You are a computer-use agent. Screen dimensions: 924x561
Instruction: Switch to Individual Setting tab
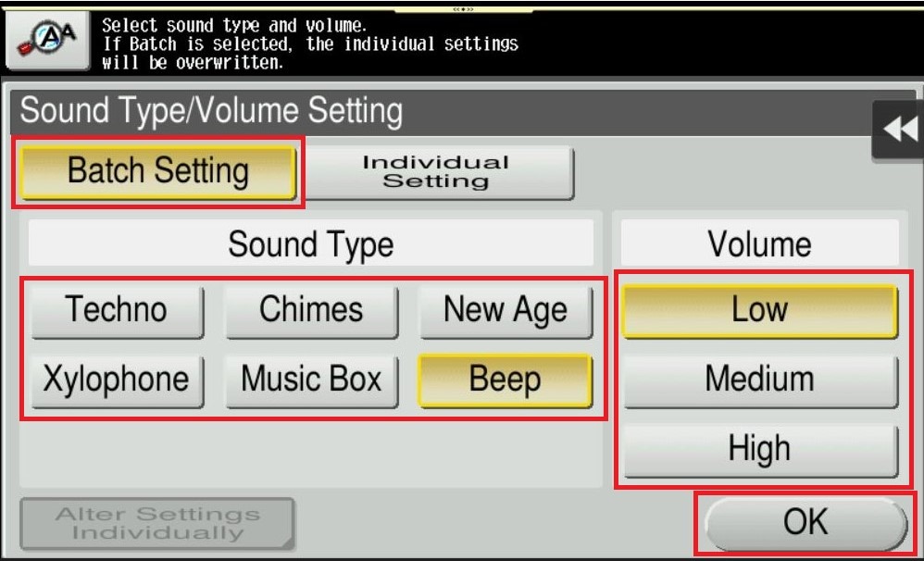tap(438, 172)
